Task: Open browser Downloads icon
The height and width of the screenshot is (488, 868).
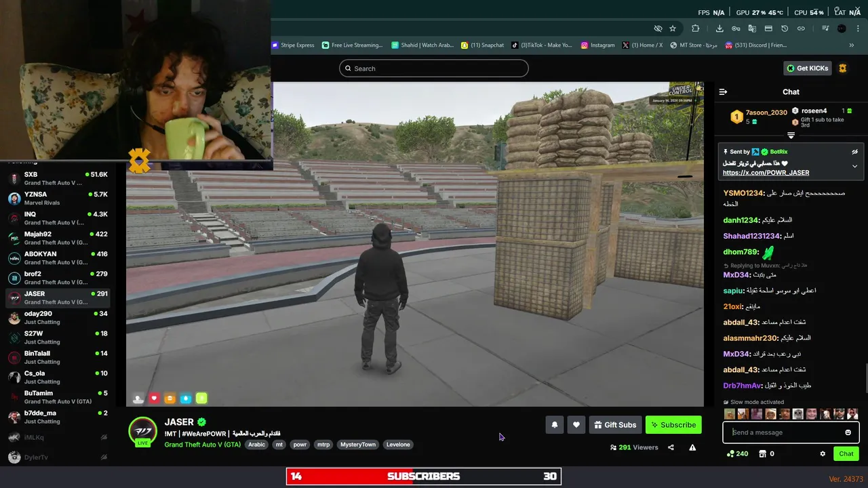Action: tap(719, 28)
